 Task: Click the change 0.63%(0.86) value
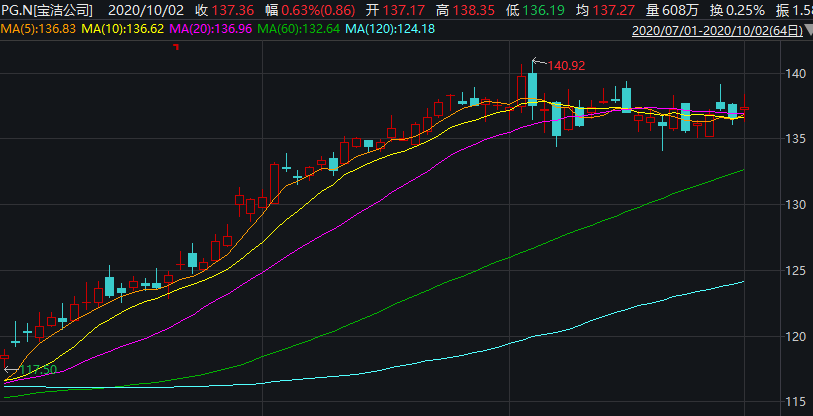pyautogui.click(x=319, y=10)
